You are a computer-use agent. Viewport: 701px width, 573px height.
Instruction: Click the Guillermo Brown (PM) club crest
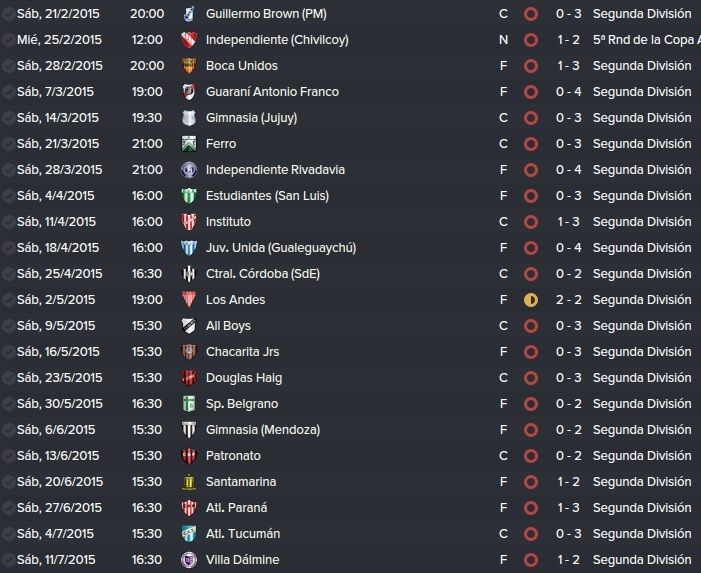[x=189, y=14]
